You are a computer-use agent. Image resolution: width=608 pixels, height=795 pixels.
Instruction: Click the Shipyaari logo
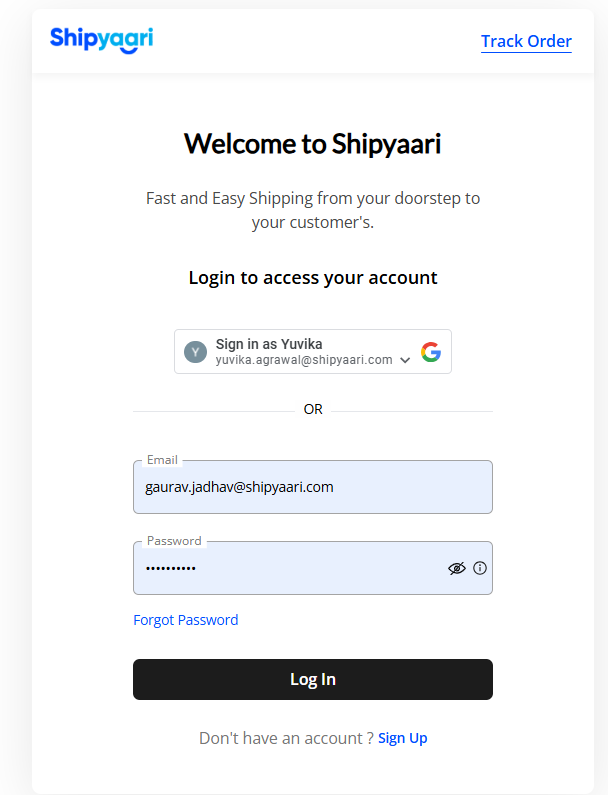(x=101, y=40)
